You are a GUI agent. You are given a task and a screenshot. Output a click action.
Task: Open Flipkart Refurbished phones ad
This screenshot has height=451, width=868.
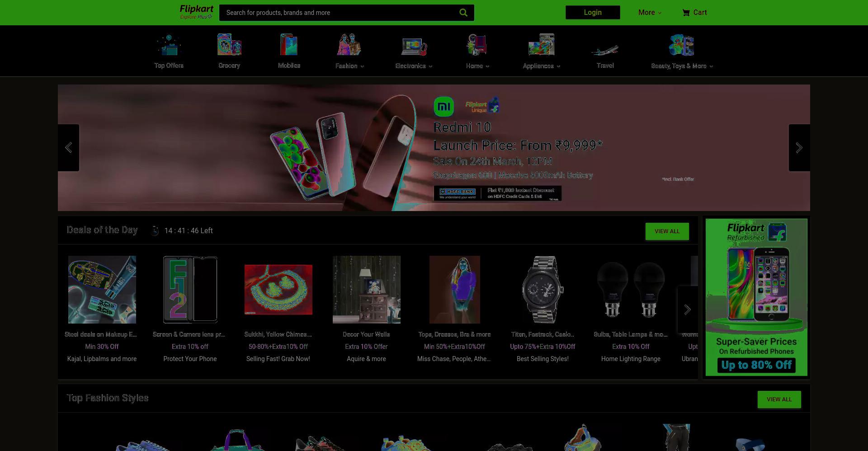click(x=756, y=297)
